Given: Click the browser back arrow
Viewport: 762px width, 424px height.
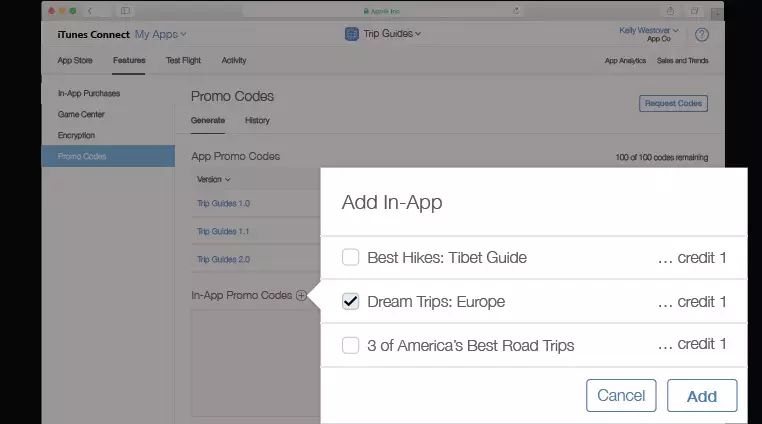Looking at the screenshot, I should click(89, 11).
